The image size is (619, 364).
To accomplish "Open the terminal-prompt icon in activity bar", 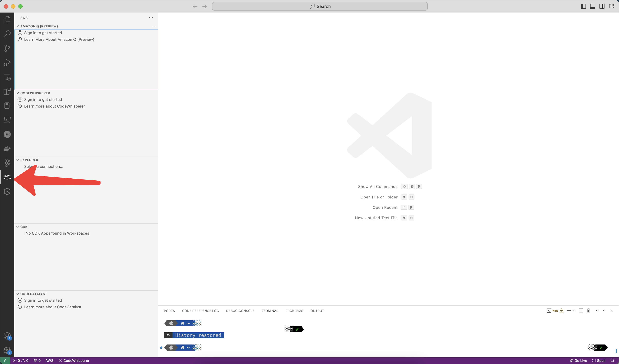I will (7, 120).
